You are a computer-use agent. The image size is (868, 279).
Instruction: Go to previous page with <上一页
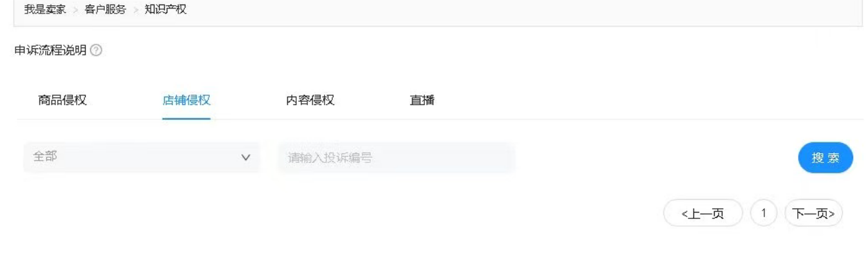click(x=703, y=213)
